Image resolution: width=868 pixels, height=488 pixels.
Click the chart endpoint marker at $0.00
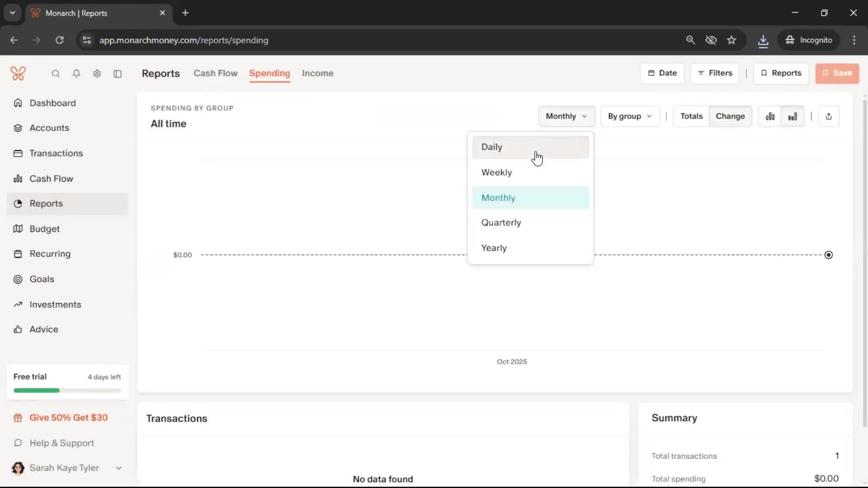point(828,255)
